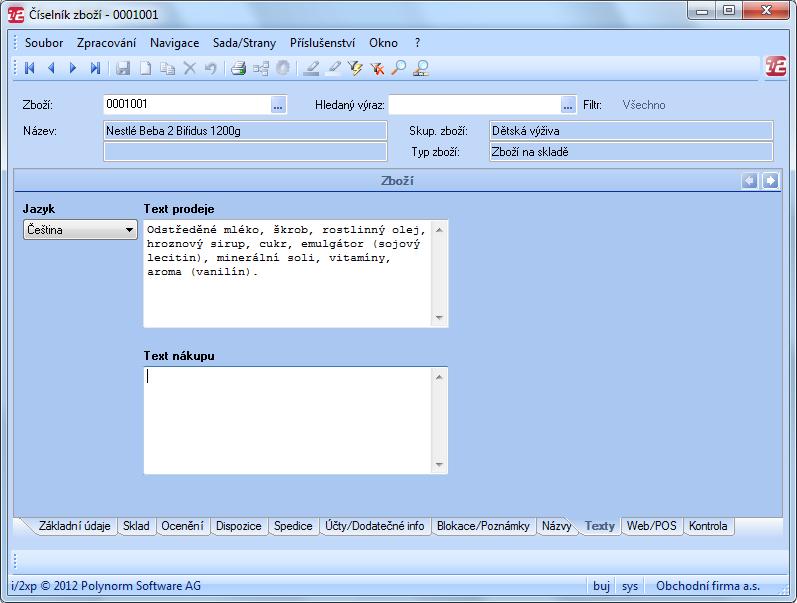Viewport: 797px width, 603px height.
Task: Jump to last record in toolbar
Action: (95, 68)
